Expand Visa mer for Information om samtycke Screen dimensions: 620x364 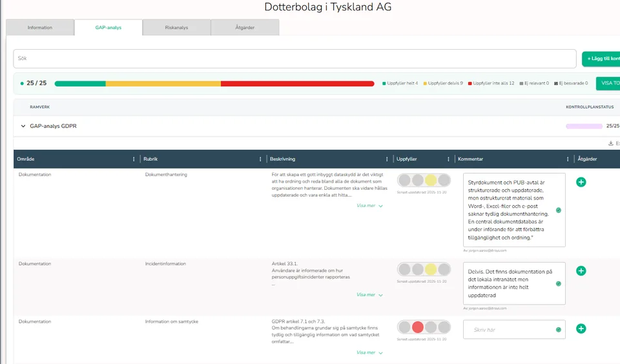tap(369, 352)
